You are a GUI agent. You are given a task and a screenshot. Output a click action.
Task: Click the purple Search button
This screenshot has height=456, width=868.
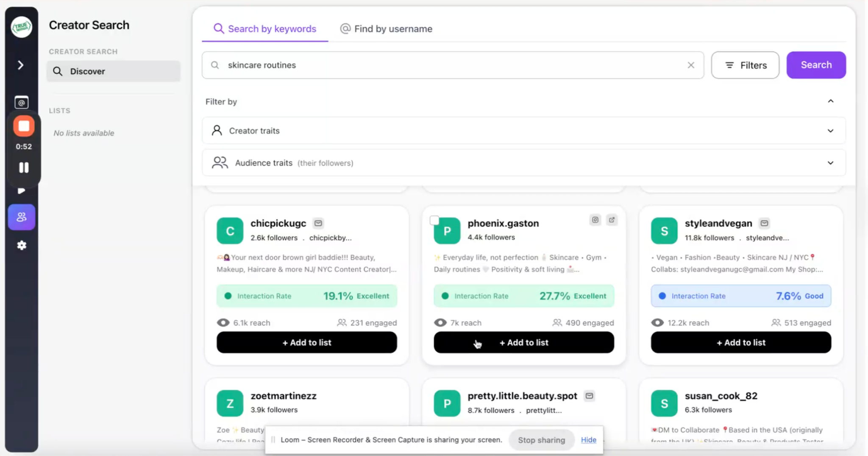click(815, 64)
